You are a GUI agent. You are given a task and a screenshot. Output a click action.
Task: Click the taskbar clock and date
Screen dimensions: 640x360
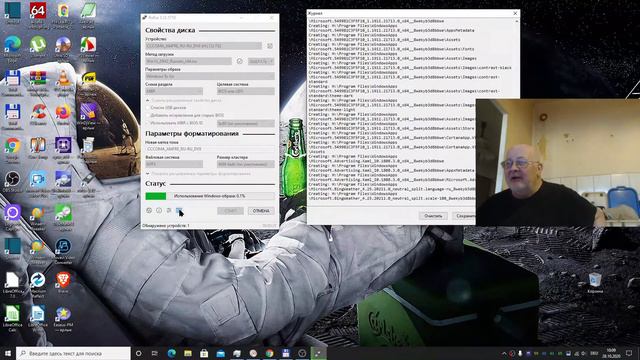click(611, 353)
